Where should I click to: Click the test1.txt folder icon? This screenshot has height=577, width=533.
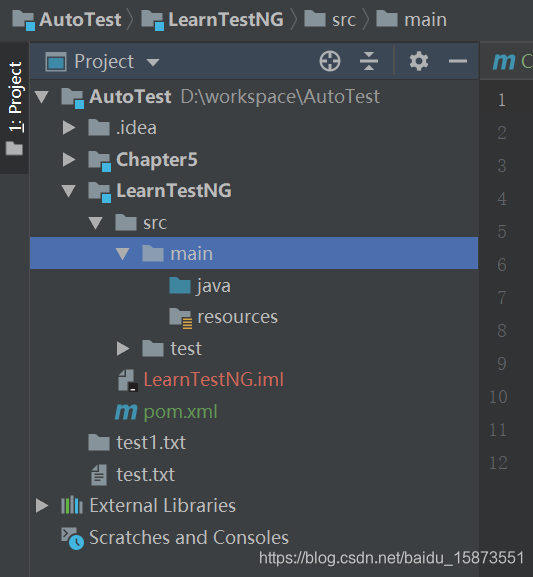coord(99,442)
